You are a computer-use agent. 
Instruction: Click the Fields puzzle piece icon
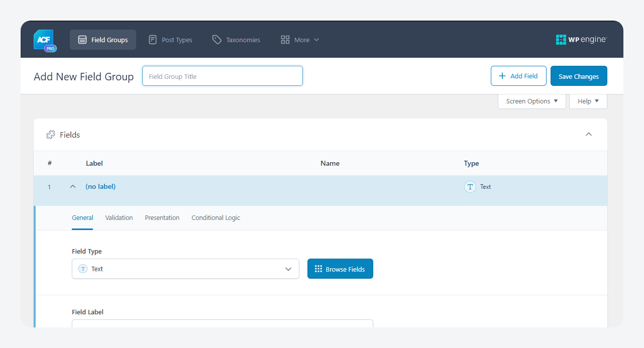point(51,135)
